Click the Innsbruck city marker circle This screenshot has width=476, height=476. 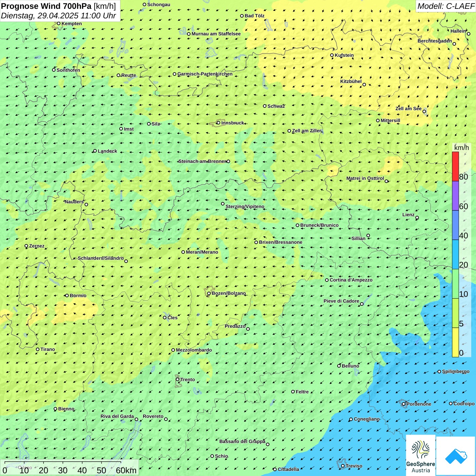click(218, 123)
